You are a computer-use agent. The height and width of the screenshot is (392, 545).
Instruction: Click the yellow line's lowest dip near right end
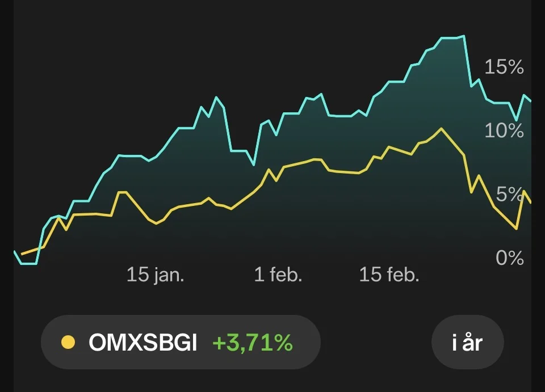click(516, 229)
